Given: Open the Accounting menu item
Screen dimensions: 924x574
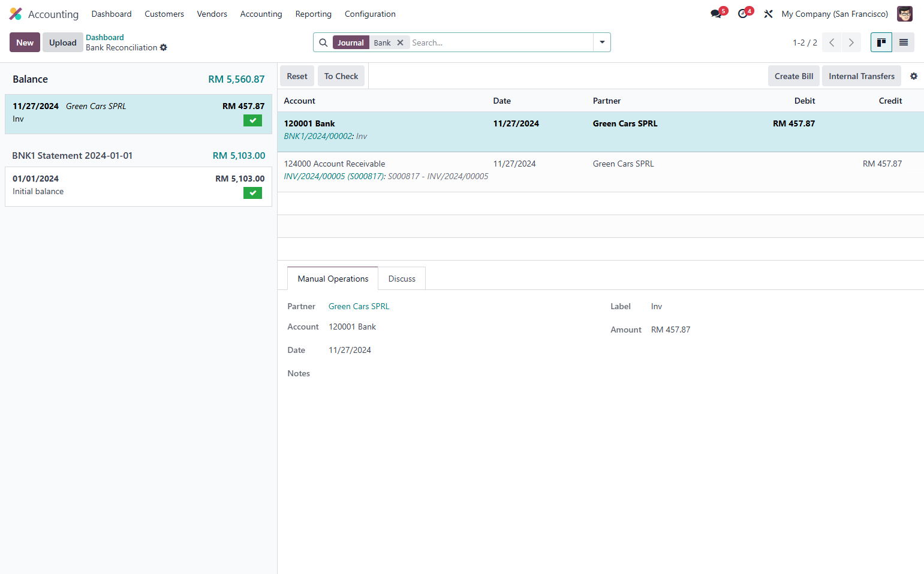Looking at the screenshot, I should pos(261,14).
